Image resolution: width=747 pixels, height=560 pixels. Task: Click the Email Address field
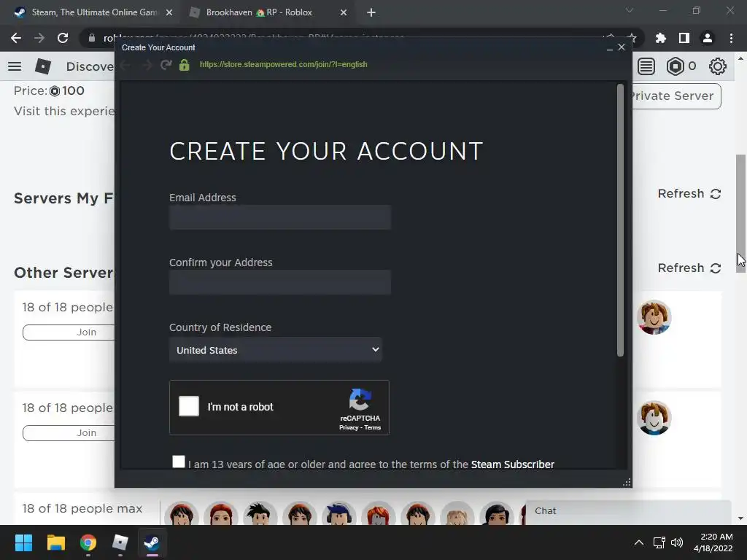280,217
